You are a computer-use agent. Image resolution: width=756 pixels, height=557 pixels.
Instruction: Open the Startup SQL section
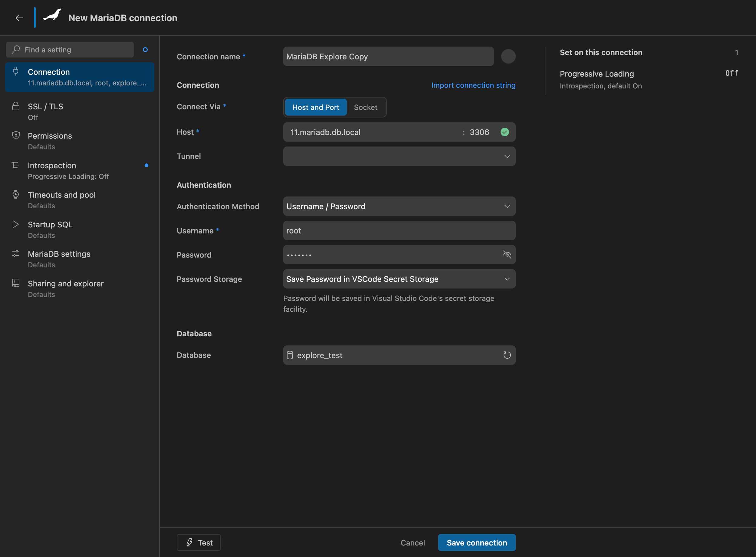coord(80,229)
